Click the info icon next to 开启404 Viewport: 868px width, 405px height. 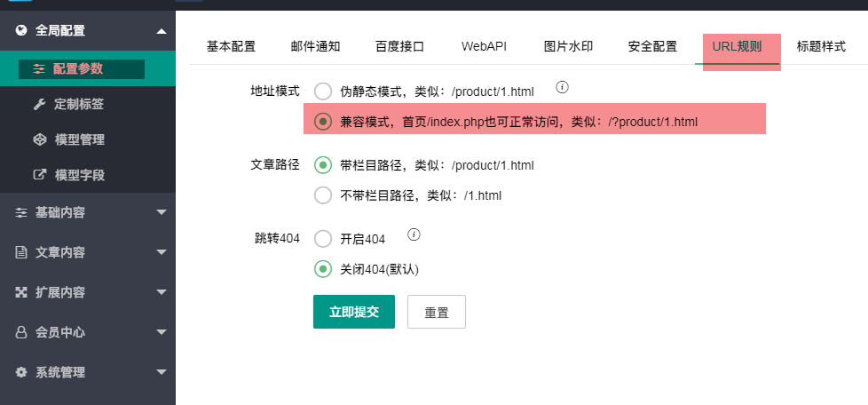pos(414,234)
